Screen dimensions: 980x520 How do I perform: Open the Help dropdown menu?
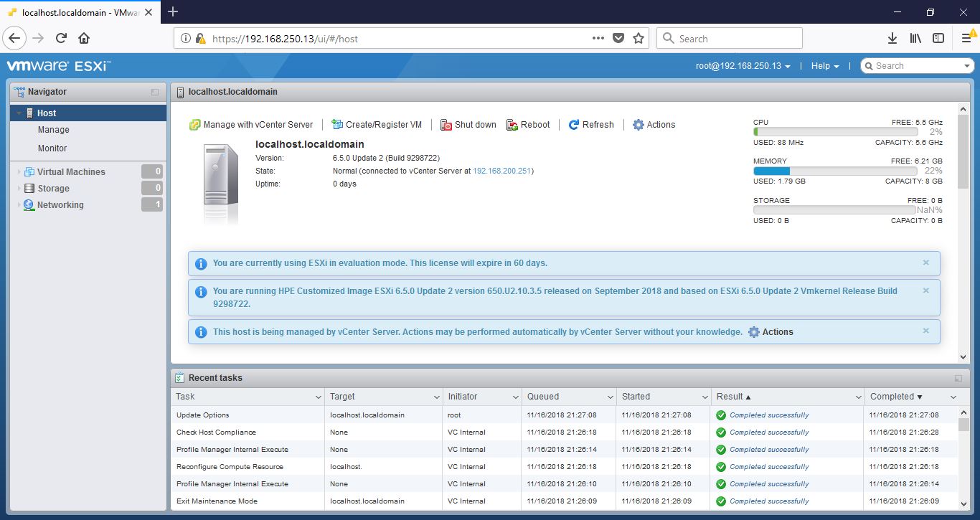[824, 66]
